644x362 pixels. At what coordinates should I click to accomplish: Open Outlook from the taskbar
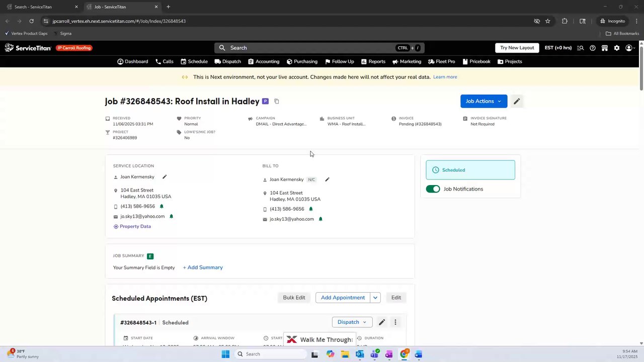(360, 354)
